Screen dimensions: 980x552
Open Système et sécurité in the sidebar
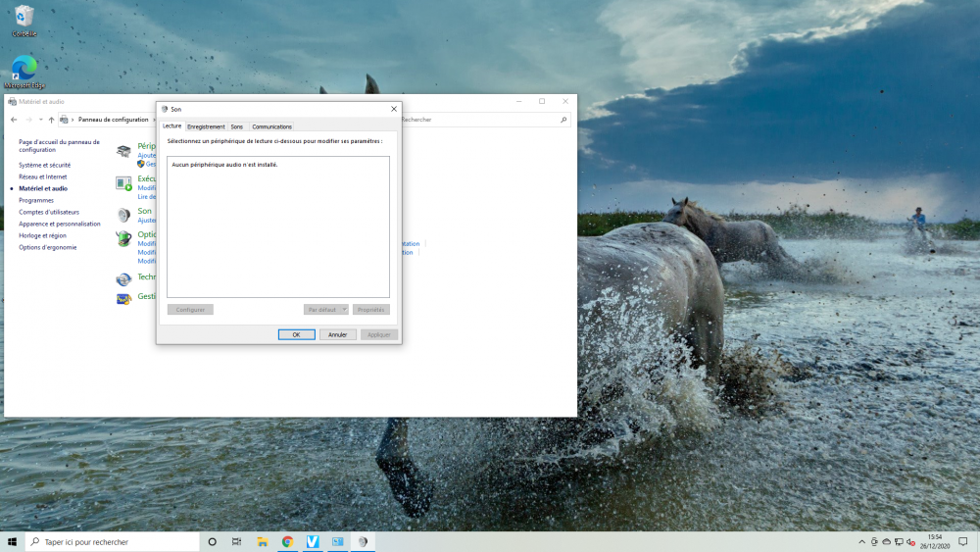tap(44, 165)
